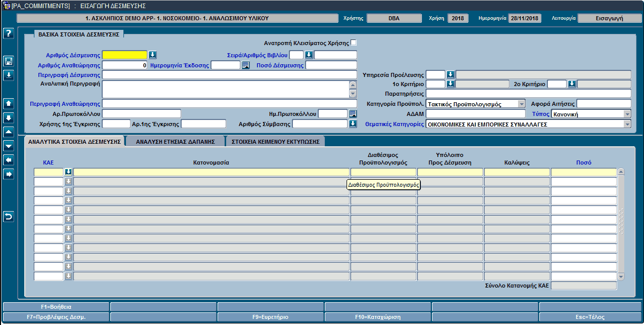Click the F1=Βοήθεια button
This screenshot has height=325, width=644.
pos(56,307)
